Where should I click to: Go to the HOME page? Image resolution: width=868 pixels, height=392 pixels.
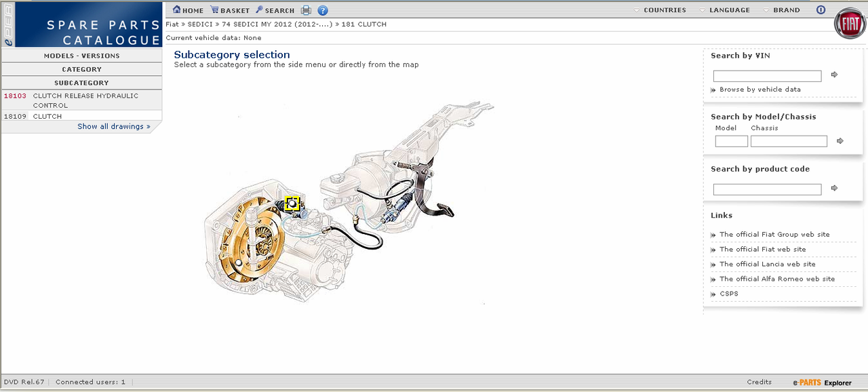coord(189,10)
